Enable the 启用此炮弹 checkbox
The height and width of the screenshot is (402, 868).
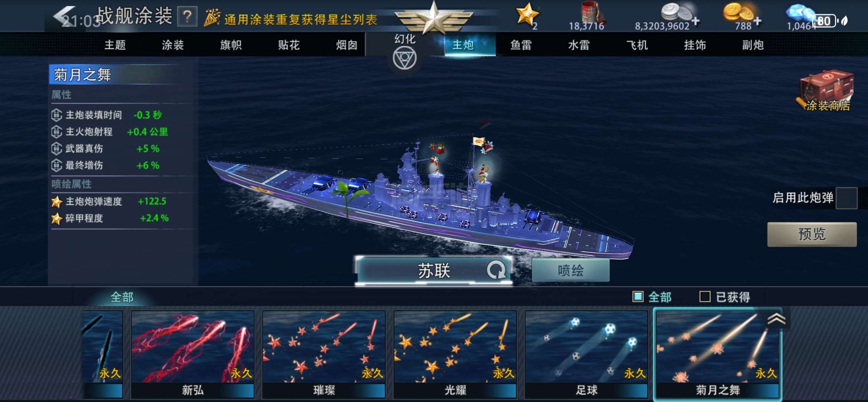coord(846,198)
